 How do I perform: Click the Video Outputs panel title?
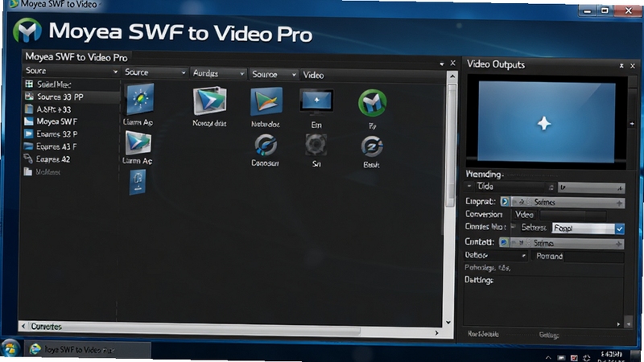coord(496,64)
